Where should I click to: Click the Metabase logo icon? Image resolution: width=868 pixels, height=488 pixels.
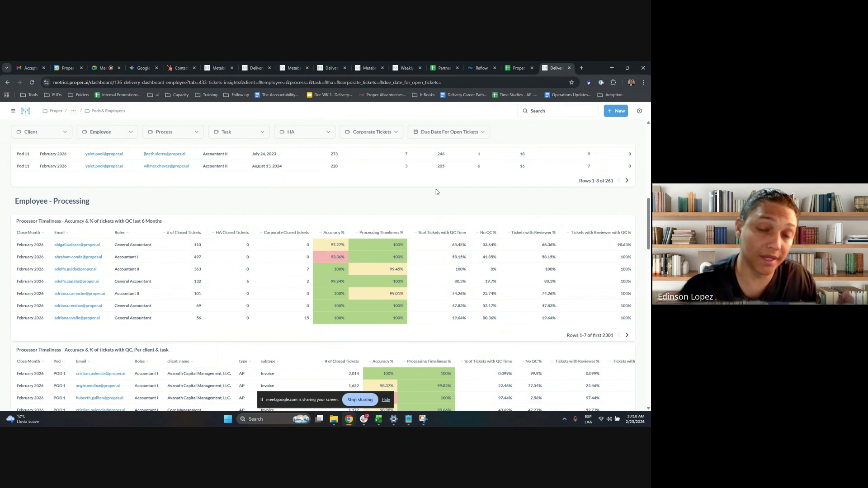(x=26, y=111)
